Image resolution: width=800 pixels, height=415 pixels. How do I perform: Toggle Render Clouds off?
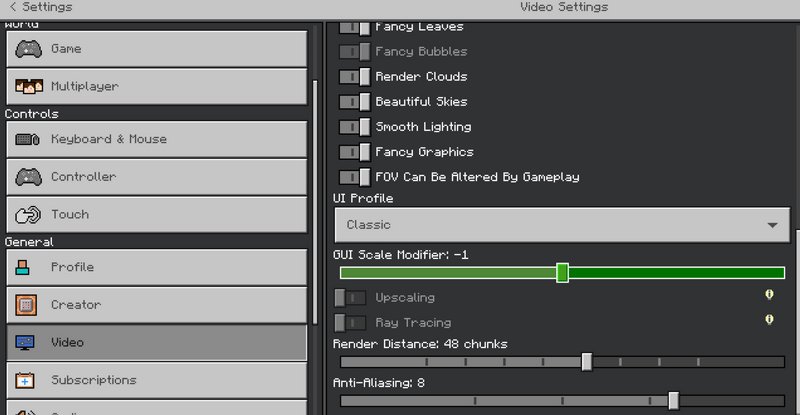pos(355,77)
